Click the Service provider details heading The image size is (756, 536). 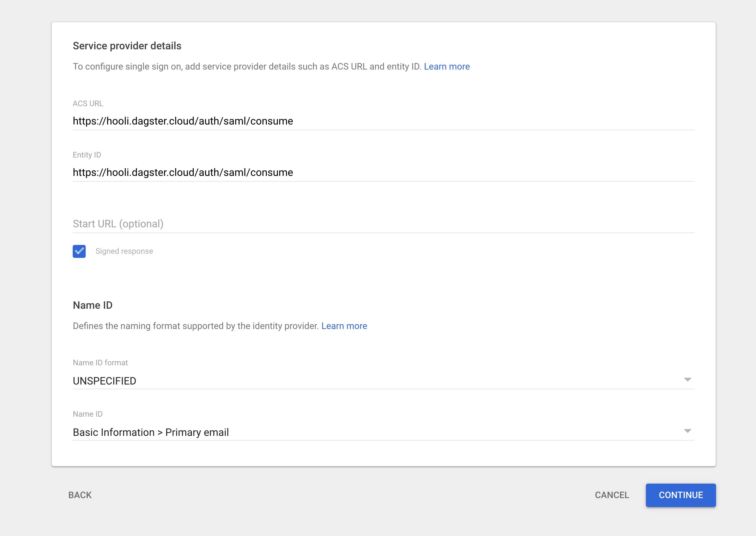pyautogui.click(x=127, y=46)
